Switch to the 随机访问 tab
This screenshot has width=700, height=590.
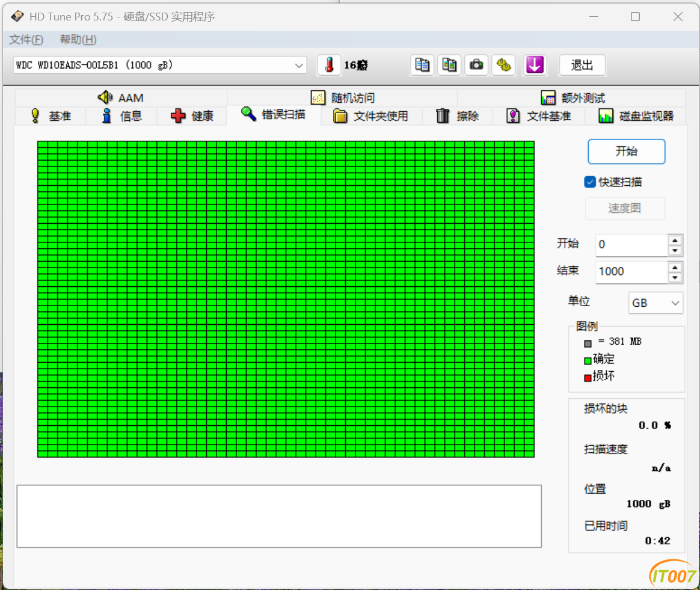pyautogui.click(x=343, y=98)
